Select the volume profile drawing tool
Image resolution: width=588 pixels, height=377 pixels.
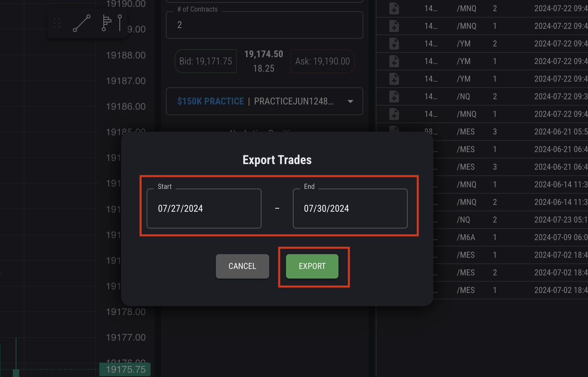tap(106, 23)
